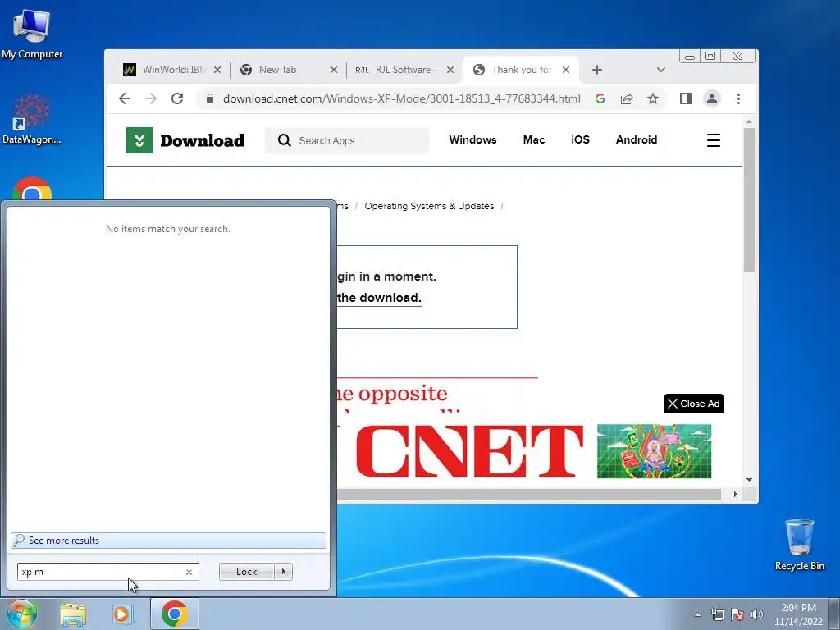Click the search magnifier icon on CNET
This screenshot has height=630, width=840.
[x=284, y=140]
